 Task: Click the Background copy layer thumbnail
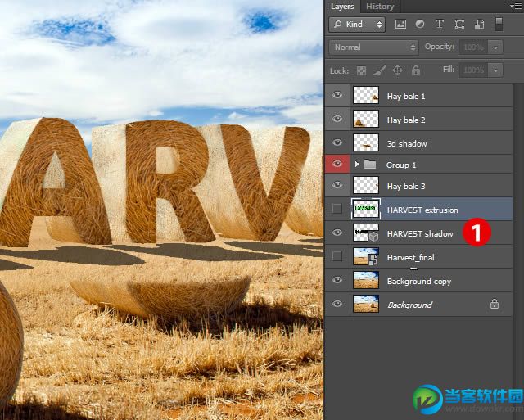click(366, 280)
